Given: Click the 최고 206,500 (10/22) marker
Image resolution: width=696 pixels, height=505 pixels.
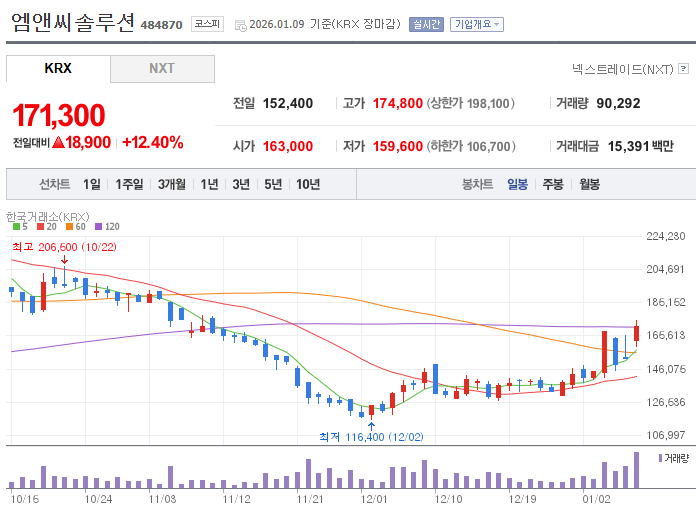Looking at the screenshot, I should (x=64, y=247).
